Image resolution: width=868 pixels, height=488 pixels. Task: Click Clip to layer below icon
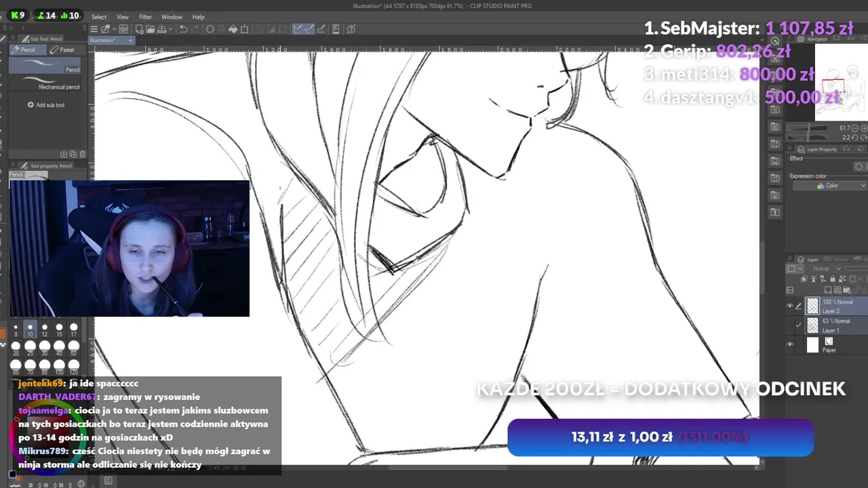pos(804,279)
